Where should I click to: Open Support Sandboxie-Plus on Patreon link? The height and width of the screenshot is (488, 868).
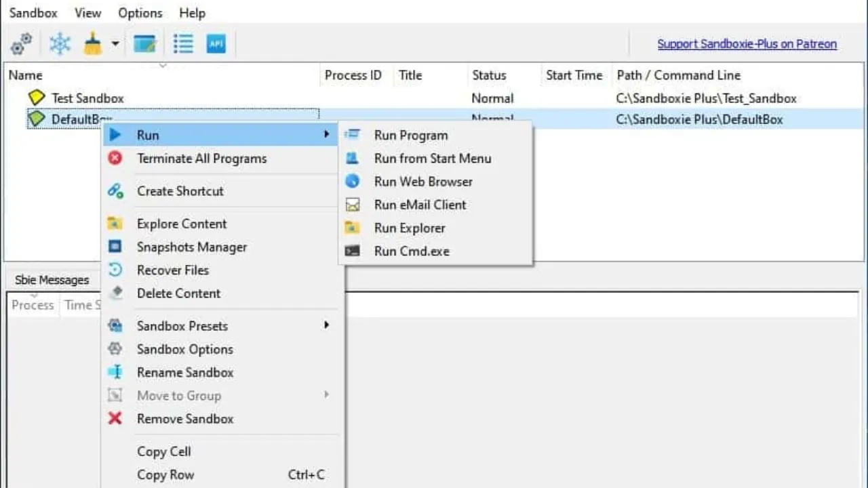[747, 44]
